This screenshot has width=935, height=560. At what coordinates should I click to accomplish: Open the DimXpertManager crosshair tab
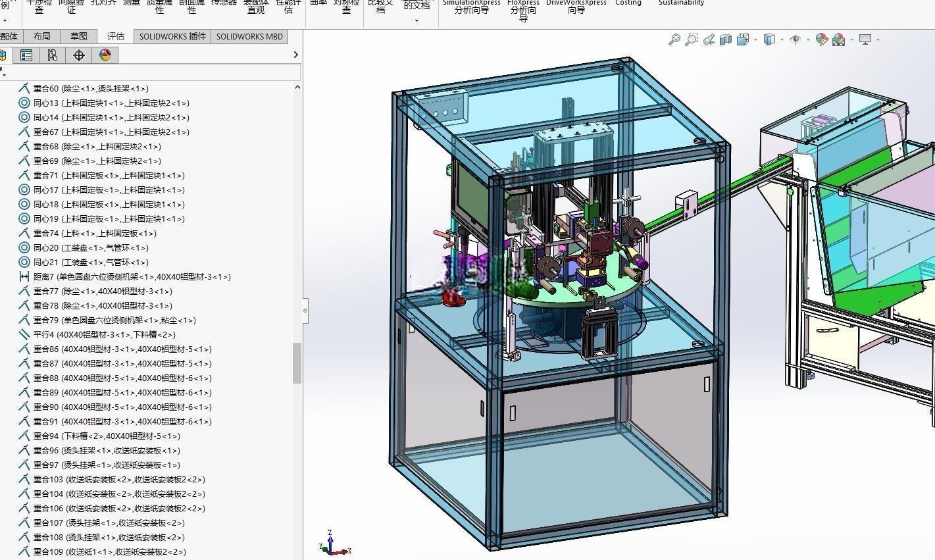[x=79, y=55]
